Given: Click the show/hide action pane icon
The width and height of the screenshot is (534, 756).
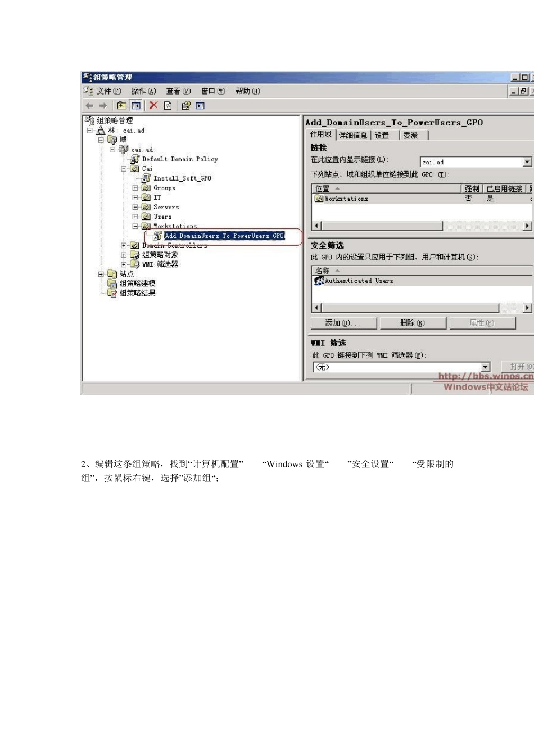Looking at the screenshot, I should coord(200,106).
